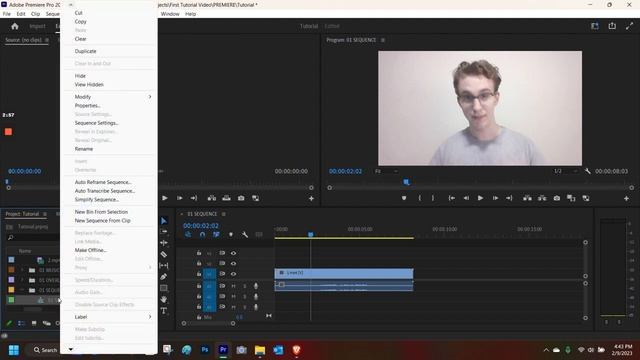The width and height of the screenshot is (640, 360).
Task: Go to Out point in Program monitor
Action: pyautogui.click(x=509, y=198)
